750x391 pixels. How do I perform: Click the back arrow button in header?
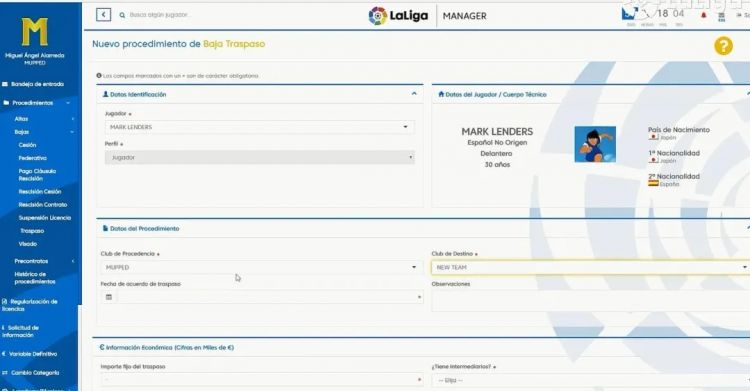pos(103,15)
